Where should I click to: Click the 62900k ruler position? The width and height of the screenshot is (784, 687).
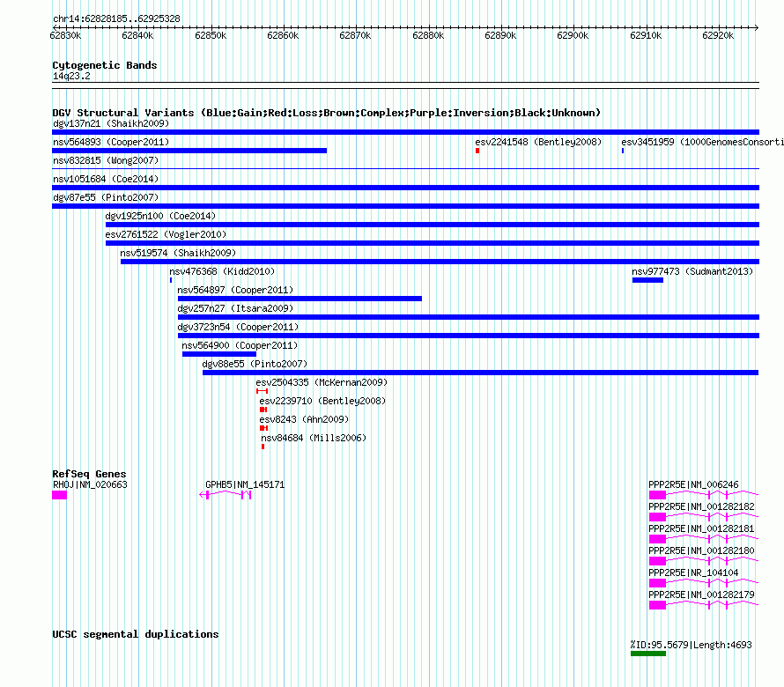[x=573, y=35]
